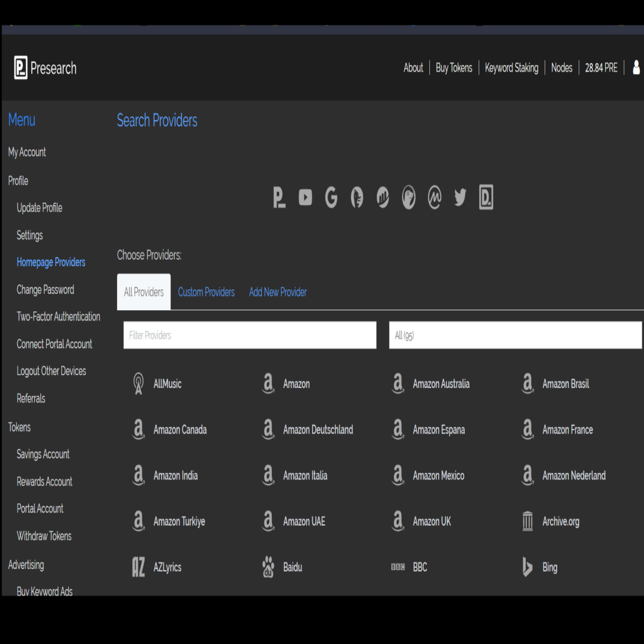Select the 'Amazon Italia' provider text
The image size is (644, 644).
(x=305, y=475)
